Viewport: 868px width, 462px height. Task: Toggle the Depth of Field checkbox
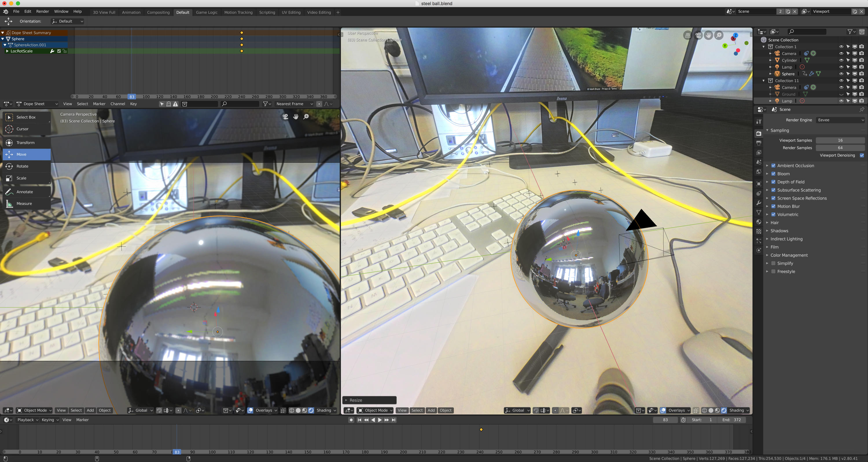click(x=774, y=182)
